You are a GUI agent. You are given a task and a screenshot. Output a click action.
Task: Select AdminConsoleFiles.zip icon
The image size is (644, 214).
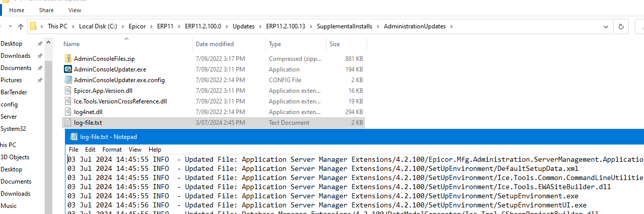(x=68, y=59)
